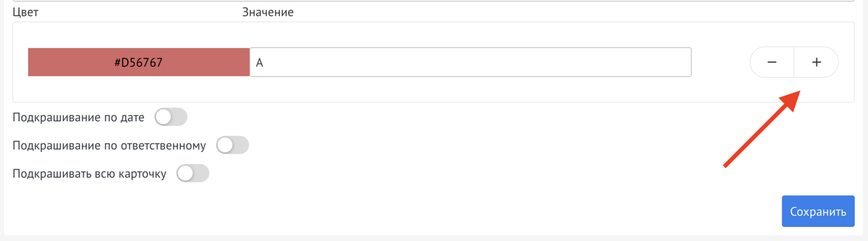The width and height of the screenshot is (868, 241).
Task: Click the #D56767 hex code text
Action: pos(138,63)
